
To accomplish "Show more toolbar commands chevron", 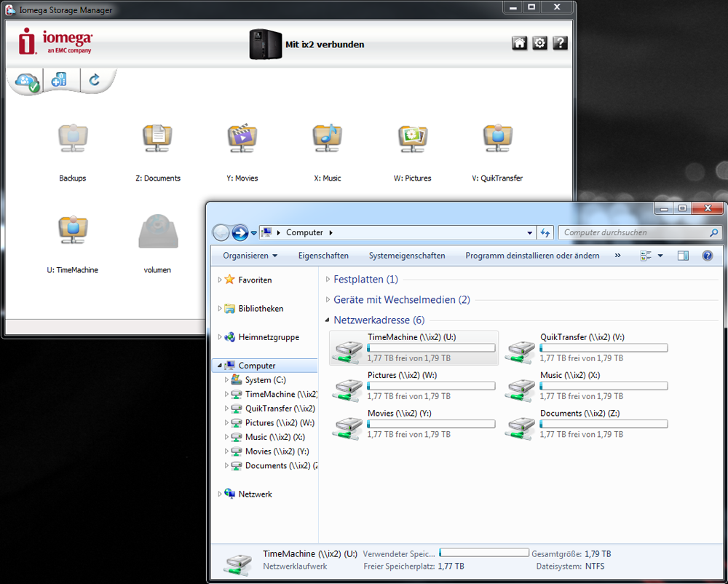I will coord(617,256).
